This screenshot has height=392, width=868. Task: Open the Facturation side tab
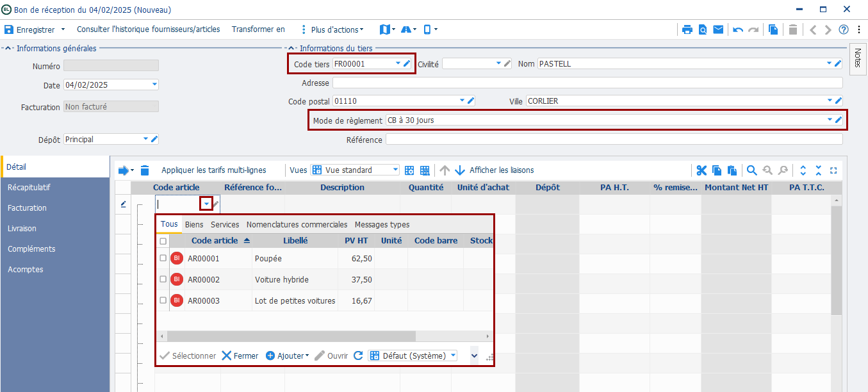click(27, 208)
